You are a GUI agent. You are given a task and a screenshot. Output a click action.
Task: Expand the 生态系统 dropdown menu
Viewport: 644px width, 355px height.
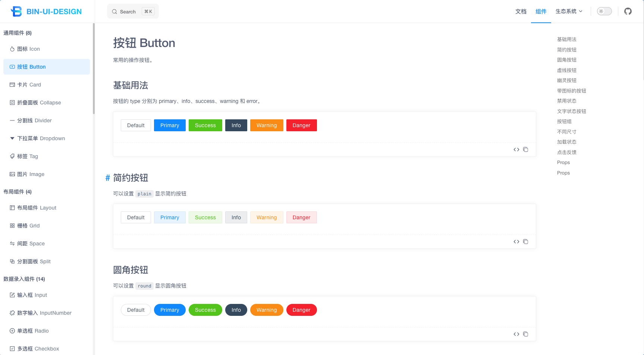pyautogui.click(x=569, y=11)
